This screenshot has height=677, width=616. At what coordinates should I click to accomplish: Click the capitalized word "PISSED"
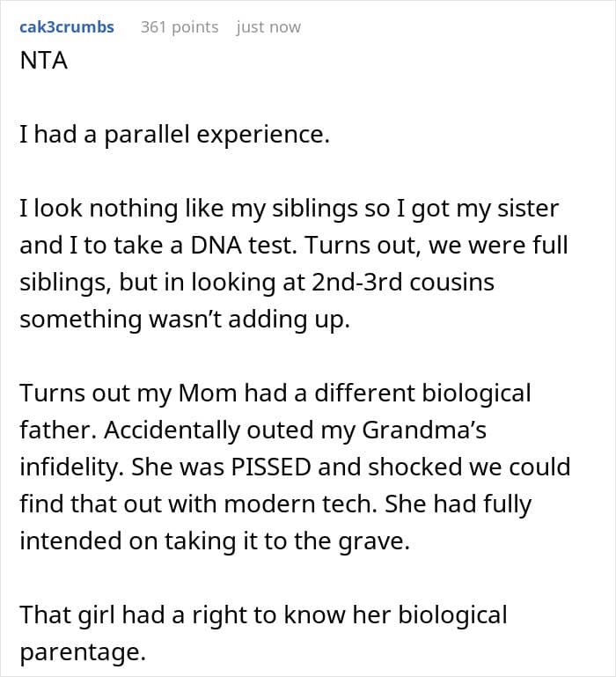point(271,467)
